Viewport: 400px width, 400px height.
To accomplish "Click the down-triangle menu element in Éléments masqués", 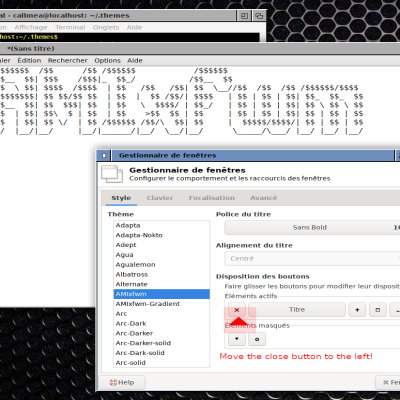I will click(237, 339).
